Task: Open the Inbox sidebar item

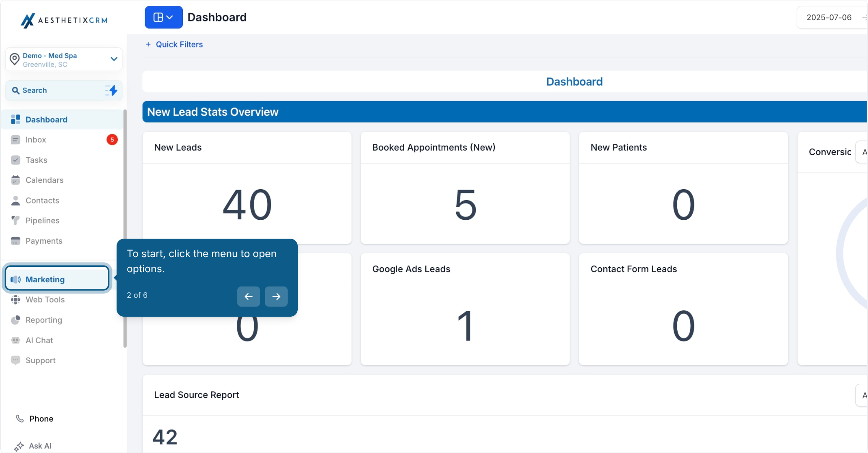Action: (62, 140)
